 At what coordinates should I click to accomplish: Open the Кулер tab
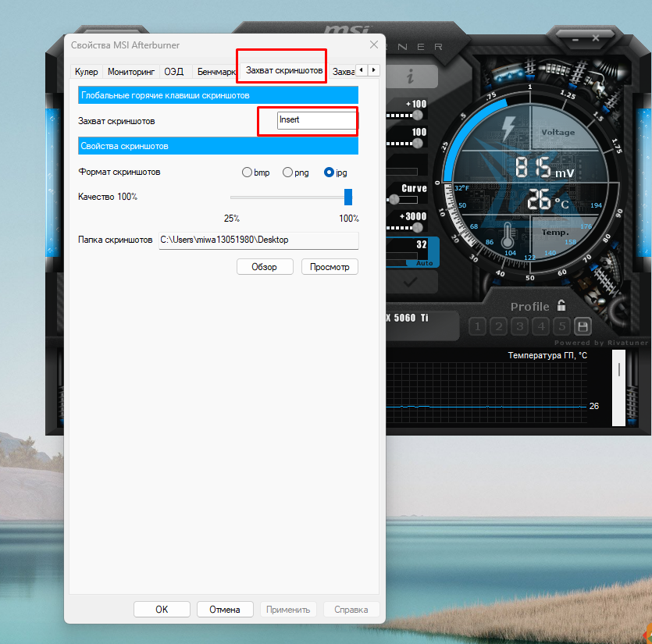click(x=86, y=72)
